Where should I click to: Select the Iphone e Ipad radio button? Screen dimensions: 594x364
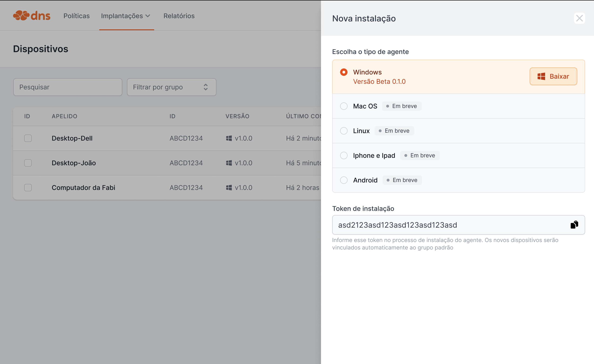pyautogui.click(x=344, y=155)
